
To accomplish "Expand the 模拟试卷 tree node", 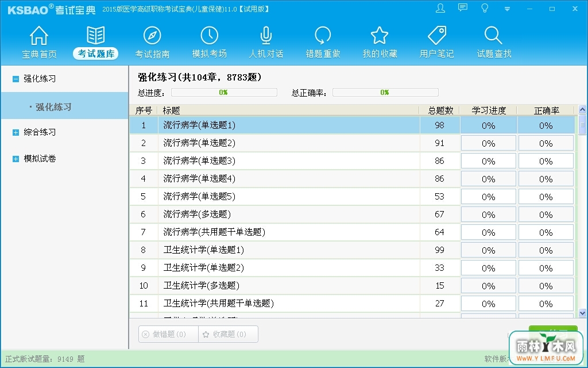I will pyautogui.click(x=16, y=159).
